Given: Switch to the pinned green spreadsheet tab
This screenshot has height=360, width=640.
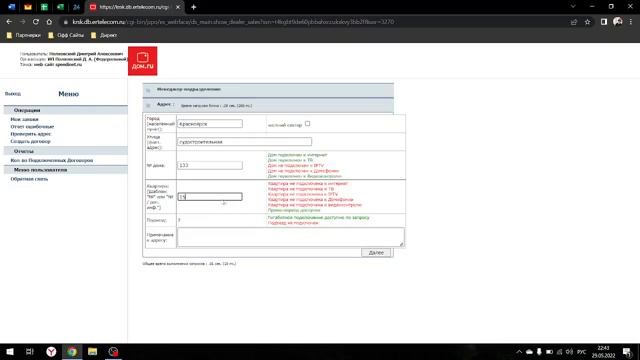Looking at the screenshot, I should point(44,7).
